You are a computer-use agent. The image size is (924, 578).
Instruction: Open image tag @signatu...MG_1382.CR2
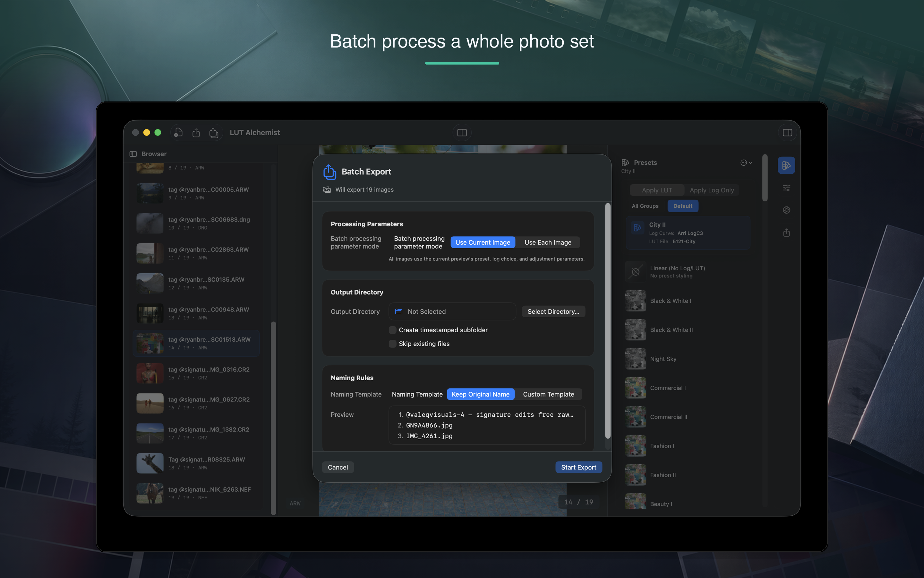tap(196, 433)
